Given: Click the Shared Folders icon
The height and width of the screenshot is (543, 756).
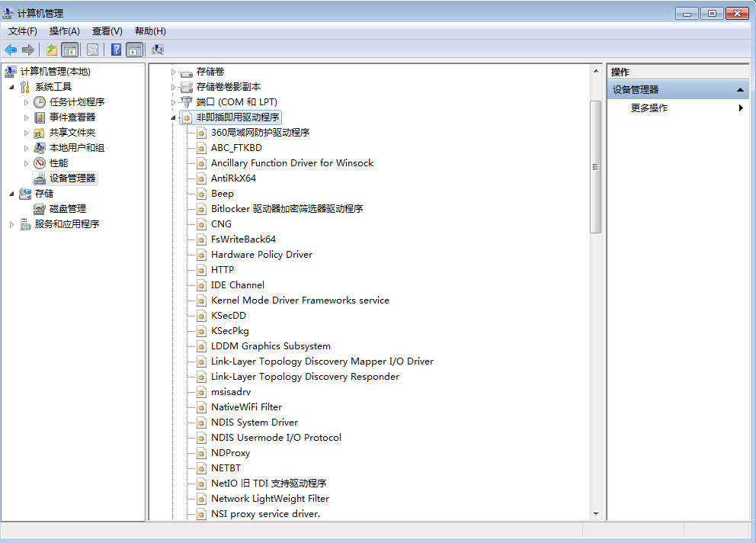Looking at the screenshot, I should point(40,133).
